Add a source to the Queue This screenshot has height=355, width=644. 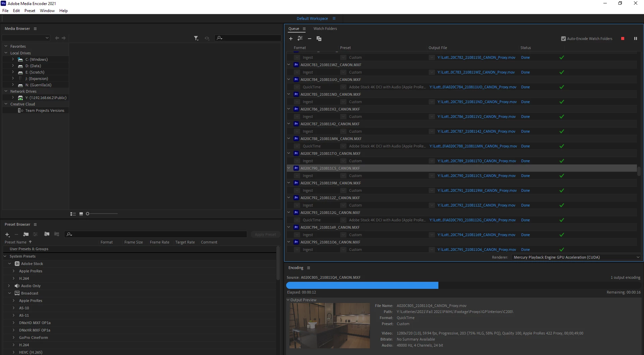[x=291, y=39]
